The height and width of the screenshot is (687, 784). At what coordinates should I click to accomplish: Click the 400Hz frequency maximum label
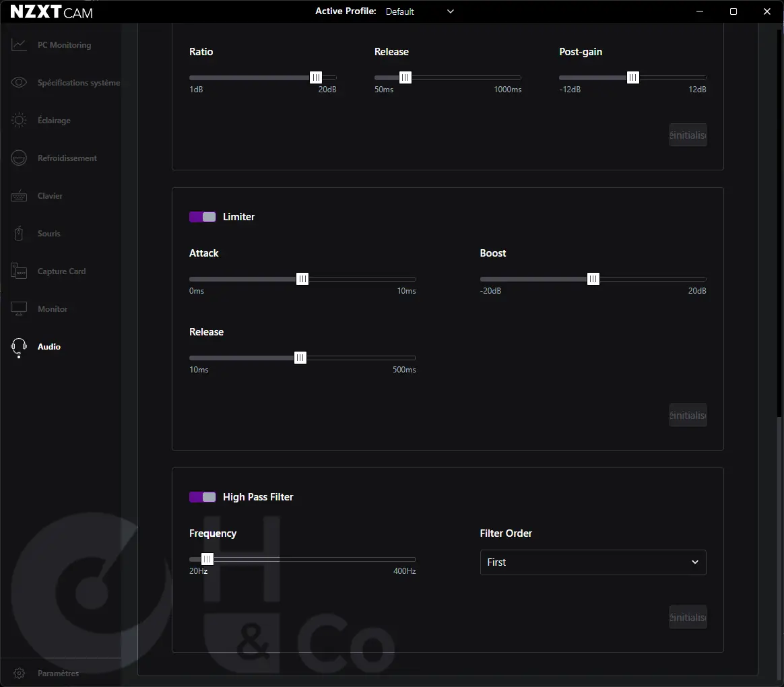tap(405, 571)
